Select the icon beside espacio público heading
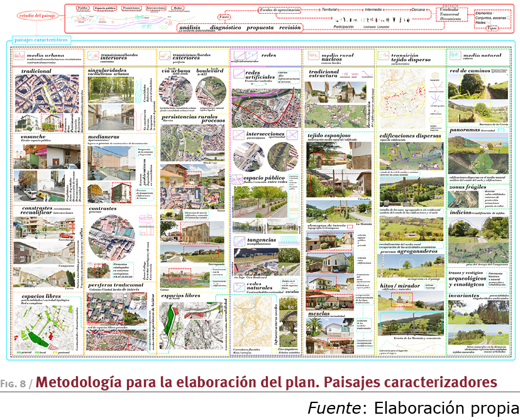The height and width of the screenshot is (420, 520). [x=236, y=179]
